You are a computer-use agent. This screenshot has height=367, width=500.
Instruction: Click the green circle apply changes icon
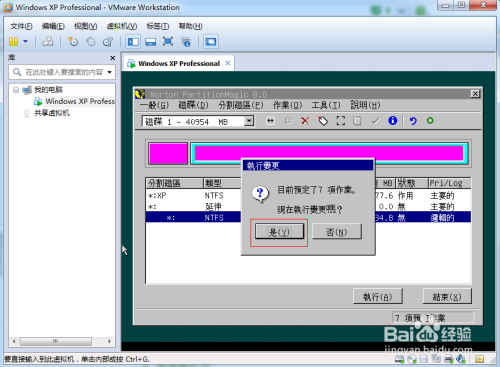(430, 121)
